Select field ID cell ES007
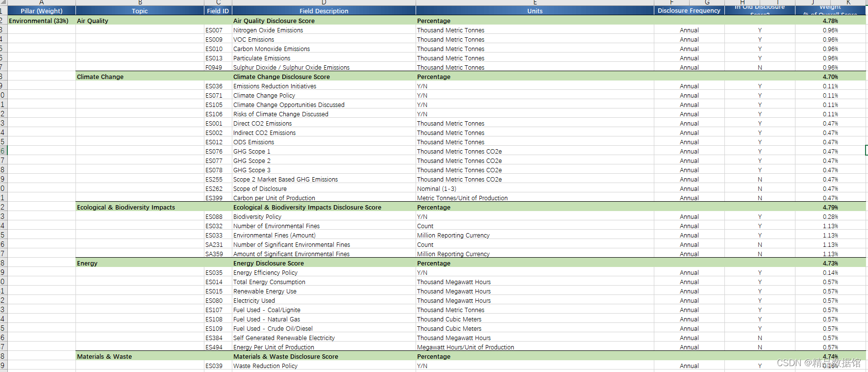The width and height of the screenshot is (868, 372). coord(218,30)
